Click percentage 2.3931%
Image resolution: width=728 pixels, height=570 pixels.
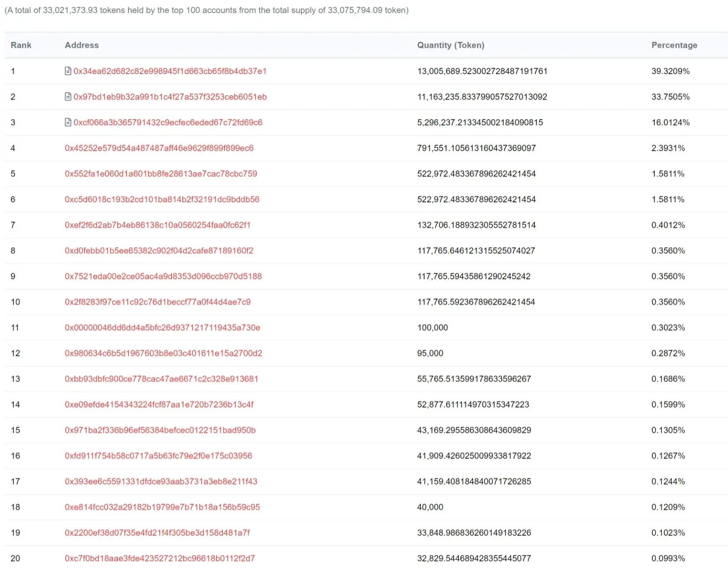pos(668,148)
